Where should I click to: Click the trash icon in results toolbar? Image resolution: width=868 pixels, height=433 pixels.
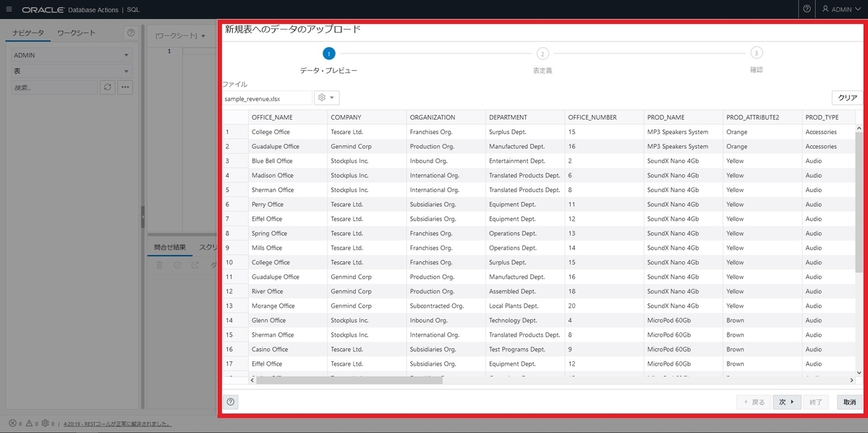[x=160, y=265]
